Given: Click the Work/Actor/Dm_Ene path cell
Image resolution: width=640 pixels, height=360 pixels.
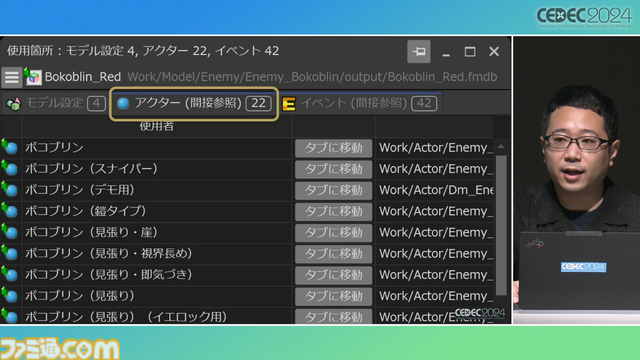Looking at the screenshot, I should pos(436,190).
